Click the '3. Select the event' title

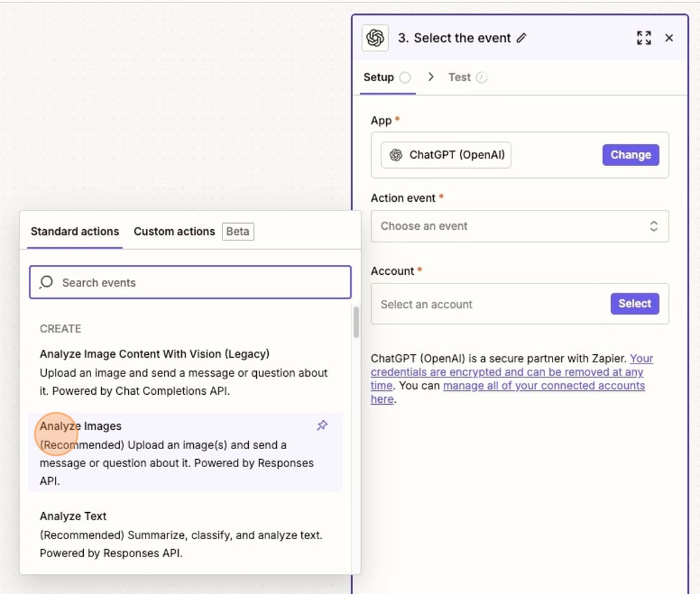(454, 38)
